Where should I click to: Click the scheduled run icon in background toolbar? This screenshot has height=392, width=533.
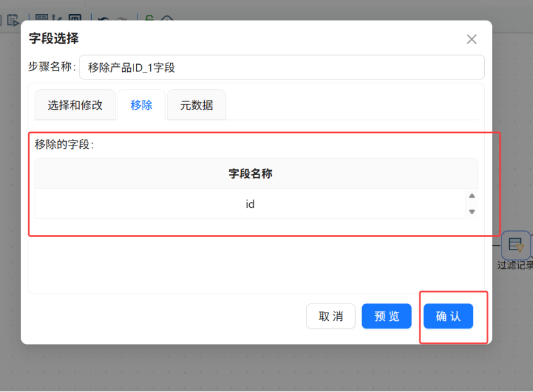(13, 20)
